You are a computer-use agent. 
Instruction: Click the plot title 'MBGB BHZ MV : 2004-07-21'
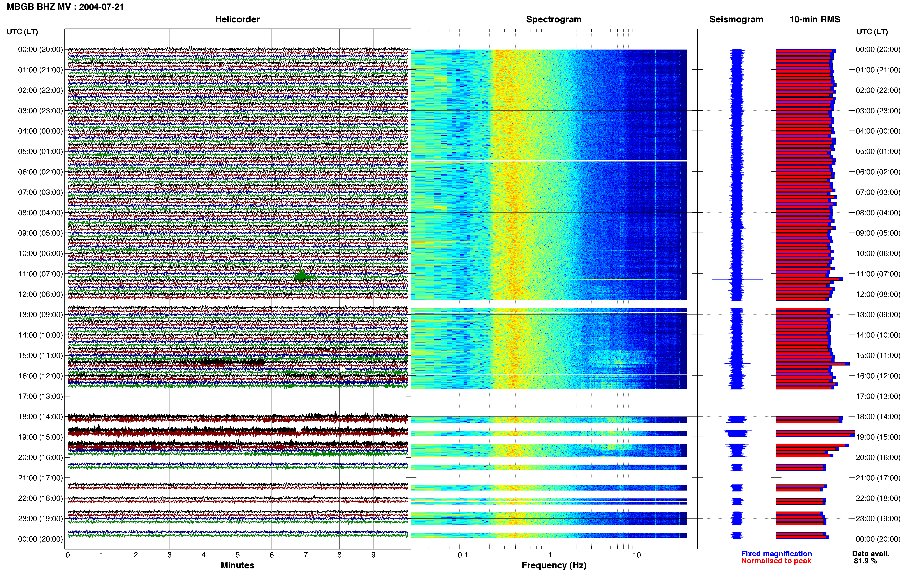click(65, 6)
